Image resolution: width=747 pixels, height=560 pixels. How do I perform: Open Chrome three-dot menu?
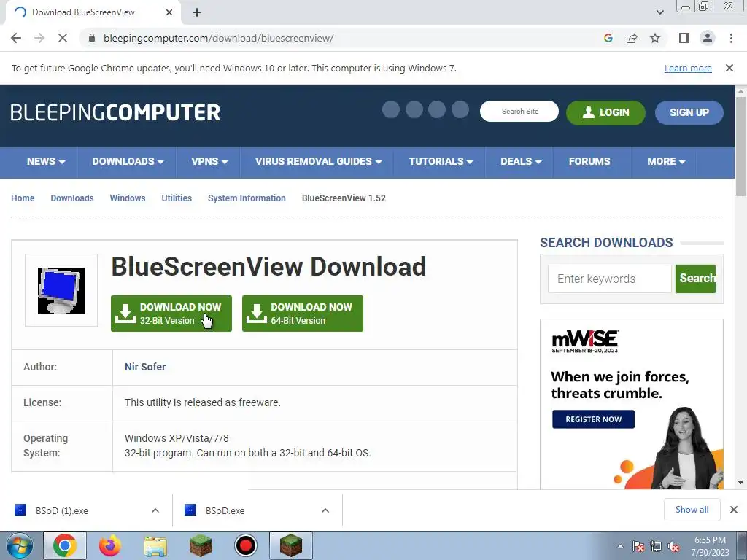(x=731, y=38)
